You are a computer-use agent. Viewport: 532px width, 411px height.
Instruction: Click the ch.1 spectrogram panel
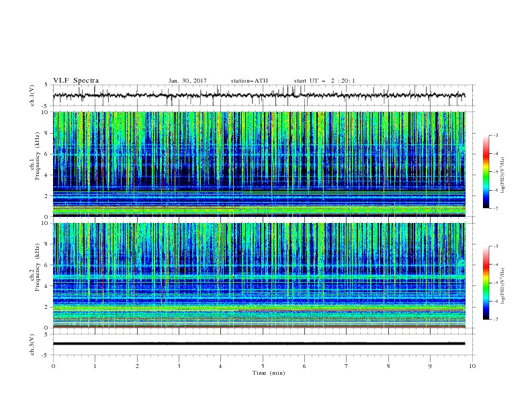(259, 164)
